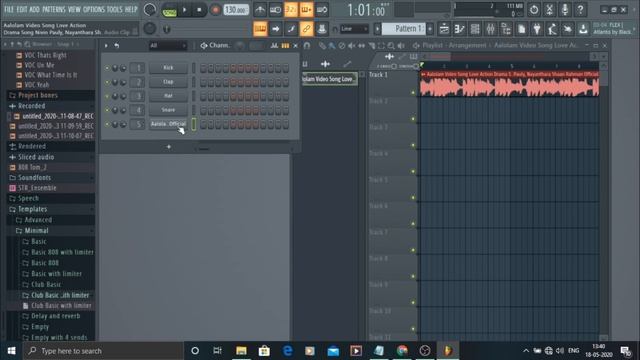The width and height of the screenshot is (640, 360).
Task: Click the playlist magnet snap icon
Action: tap(307, 45)
